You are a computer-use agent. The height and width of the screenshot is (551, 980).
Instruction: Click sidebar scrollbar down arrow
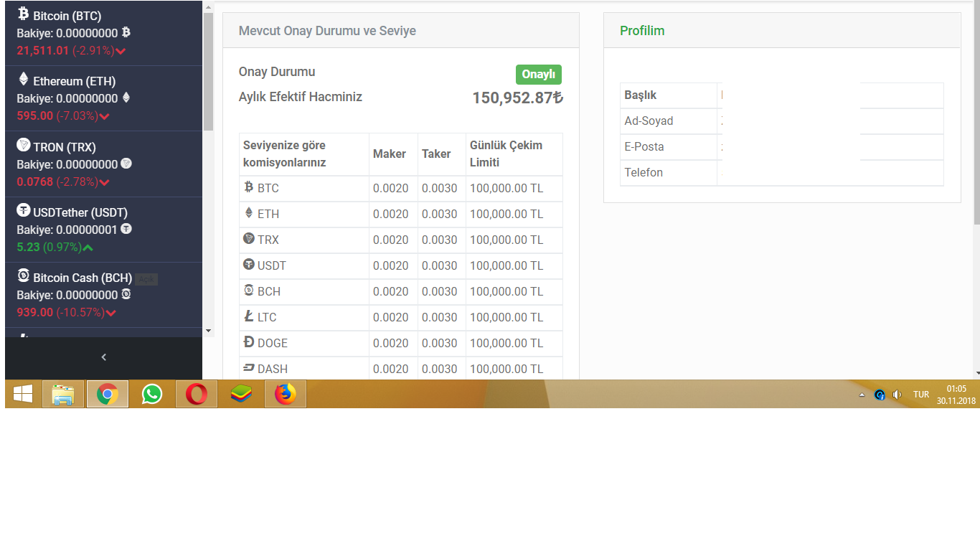(209, 331)
